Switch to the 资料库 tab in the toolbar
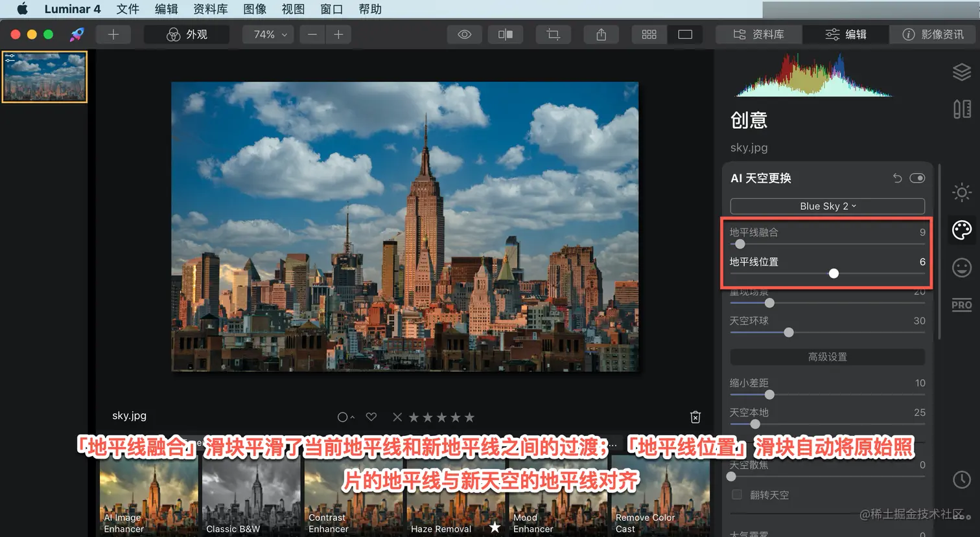Viewport: 980px width, 537px height. tap(759, 34)
